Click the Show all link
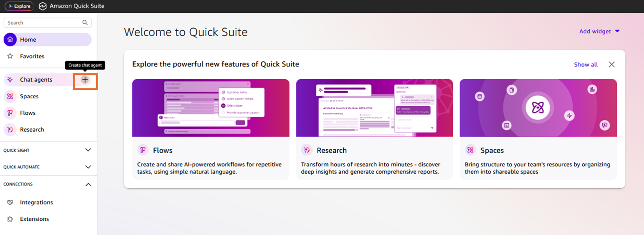This screenshot has width=644, height=235. [586, 64]
